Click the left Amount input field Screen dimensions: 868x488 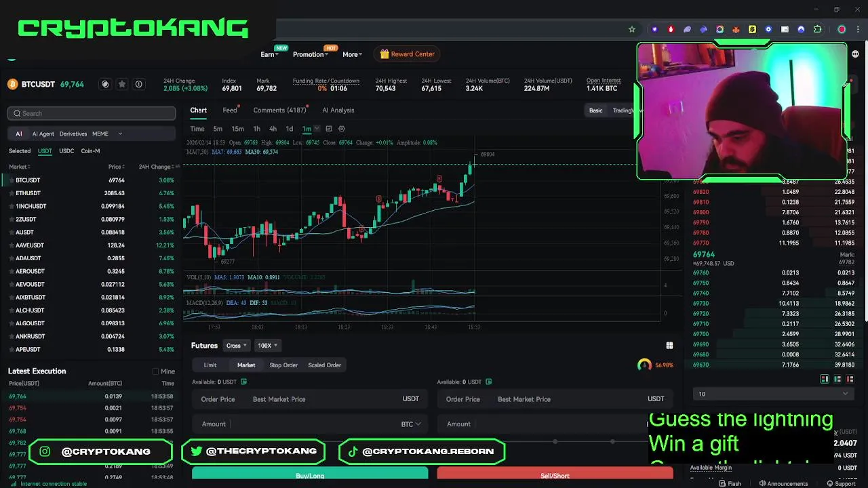pyautogui.click(x=310, y=424)
